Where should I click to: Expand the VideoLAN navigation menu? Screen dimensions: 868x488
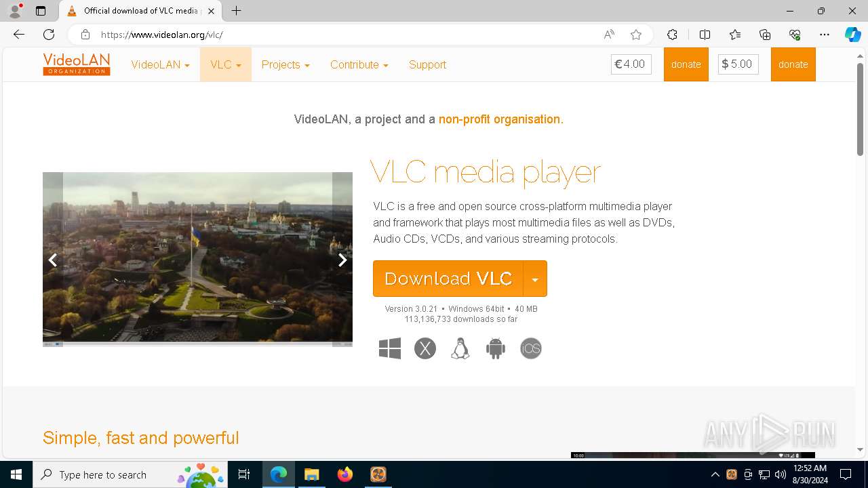160,64
